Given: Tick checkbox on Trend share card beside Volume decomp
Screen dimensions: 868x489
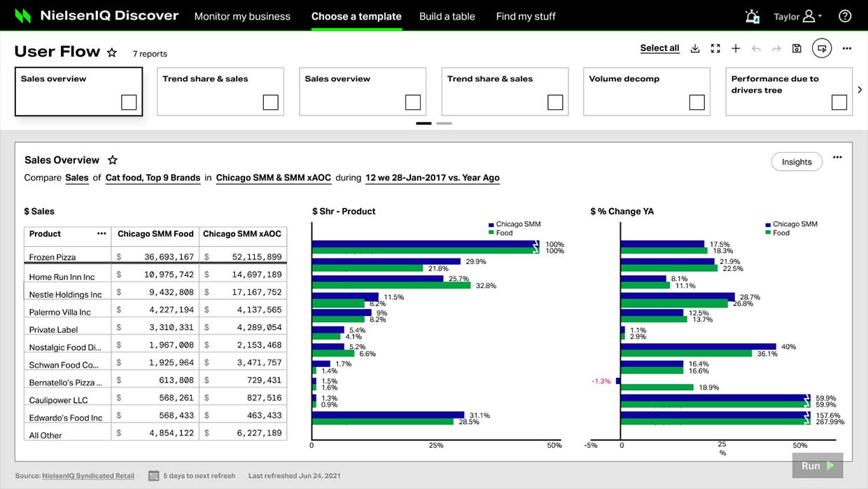Looking at the screenshot, I should coord(555,102).
